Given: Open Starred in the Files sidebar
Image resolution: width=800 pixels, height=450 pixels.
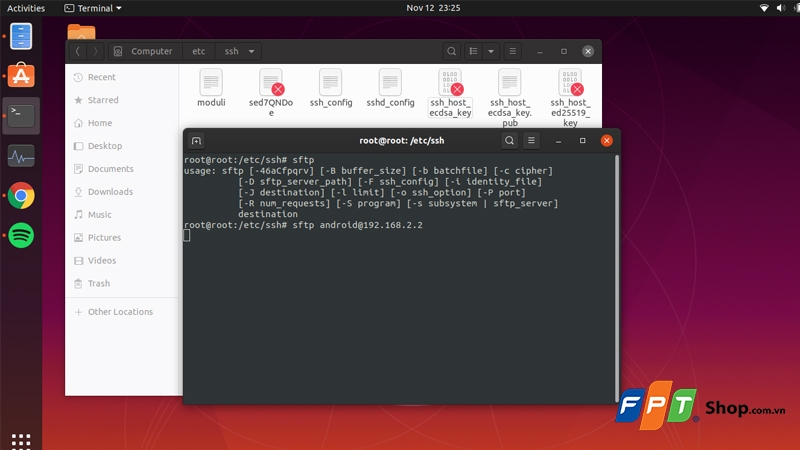Looking at the screenshot, I should [x=122, y=100].
